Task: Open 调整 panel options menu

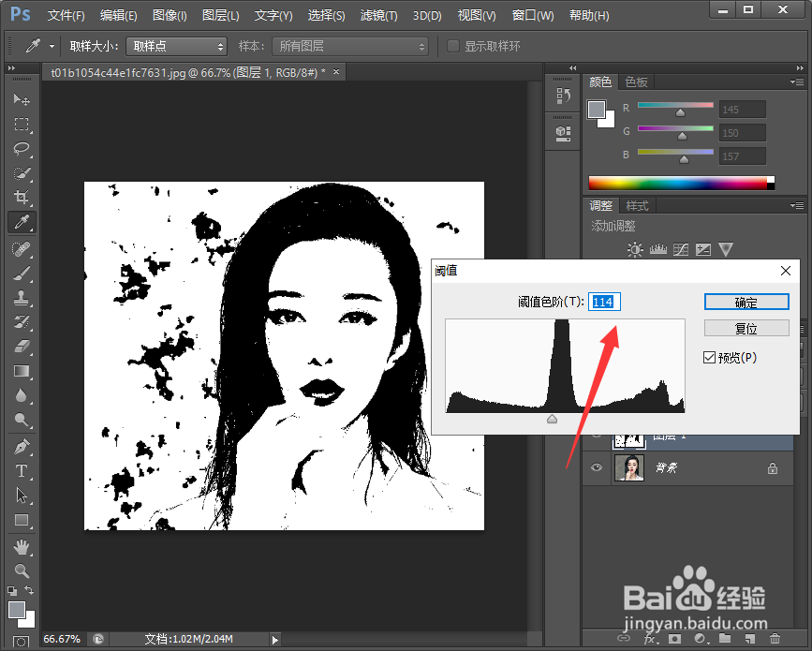Action: pyautogui.click(x=796, y=206)
